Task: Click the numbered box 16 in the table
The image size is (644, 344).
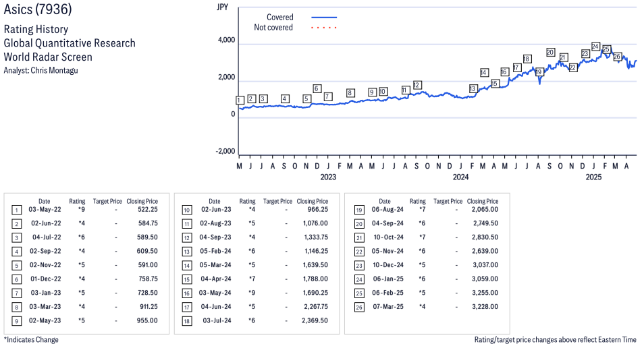Action: click(x=187, y=293)
